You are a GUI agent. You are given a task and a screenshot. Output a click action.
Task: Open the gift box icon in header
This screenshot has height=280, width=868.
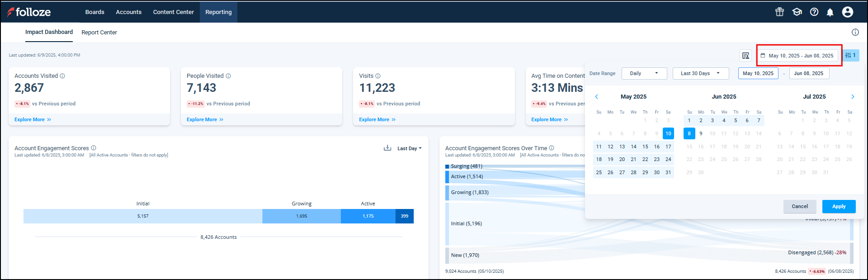pyautogui.click(x=779, y=12)
